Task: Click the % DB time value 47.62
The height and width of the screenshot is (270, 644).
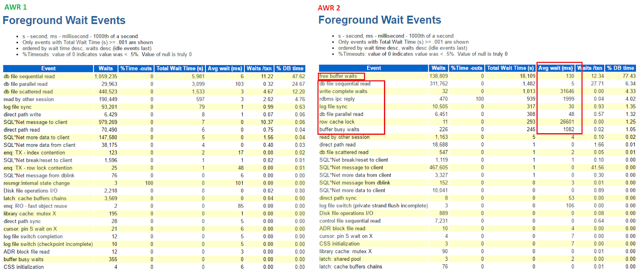Action: pyautogui.click(x=298, y=76)
